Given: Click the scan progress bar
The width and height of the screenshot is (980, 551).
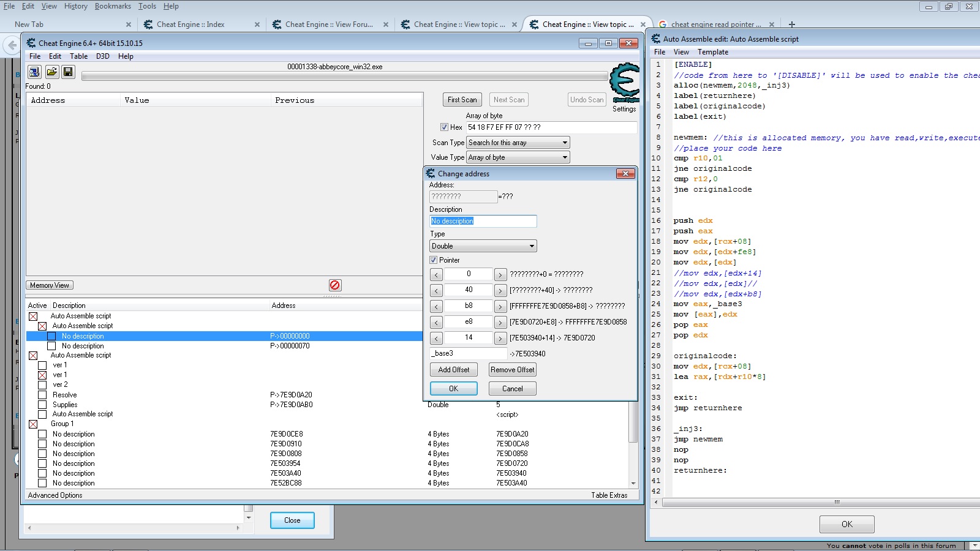Looking at the screenshot, I should pyautogui.click(x=345, y=76).
